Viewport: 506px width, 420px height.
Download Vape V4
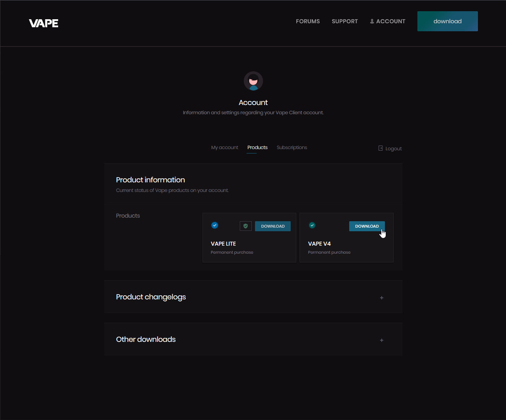click(x=366, y=226)
